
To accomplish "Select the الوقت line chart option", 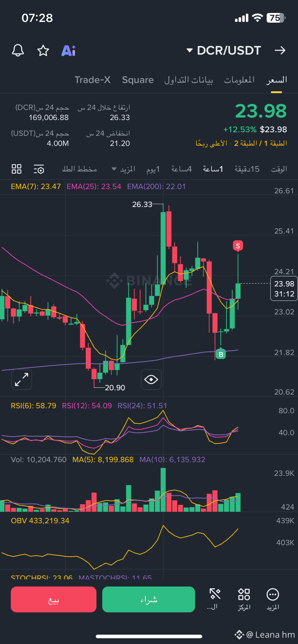I will 279,169.
